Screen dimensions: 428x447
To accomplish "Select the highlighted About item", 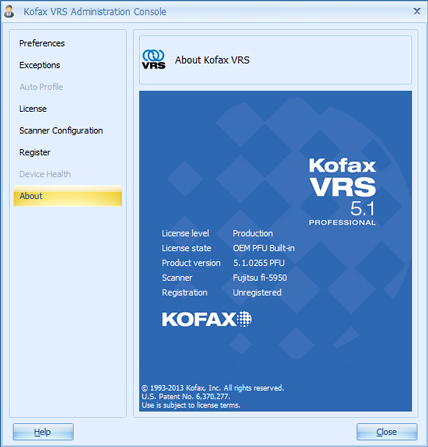I will [x=68, y=196].
